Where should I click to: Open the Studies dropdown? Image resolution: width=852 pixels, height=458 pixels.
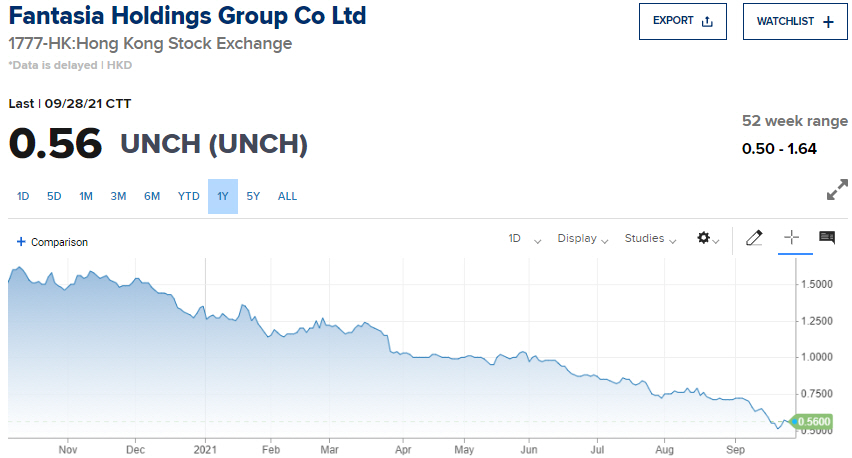(x=650, y=239)
